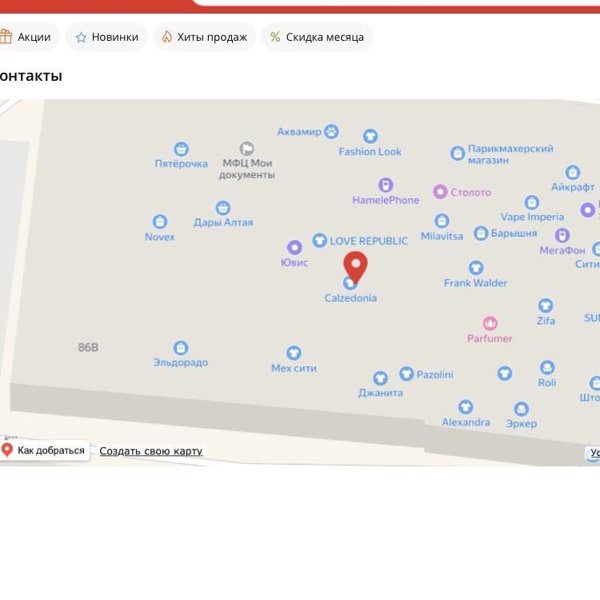600x600 pixels.
Task: Click the Пятёрочка store marker icon
Action: pos(181,149)
